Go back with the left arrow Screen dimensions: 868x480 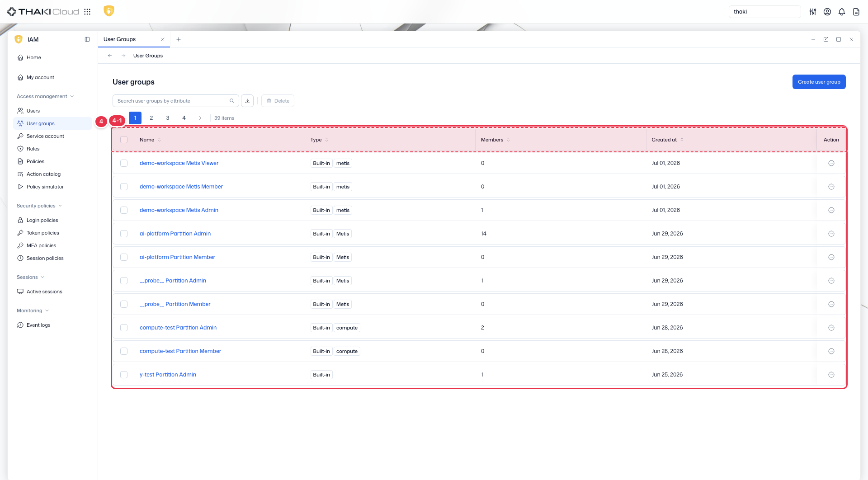click(110, 56)
